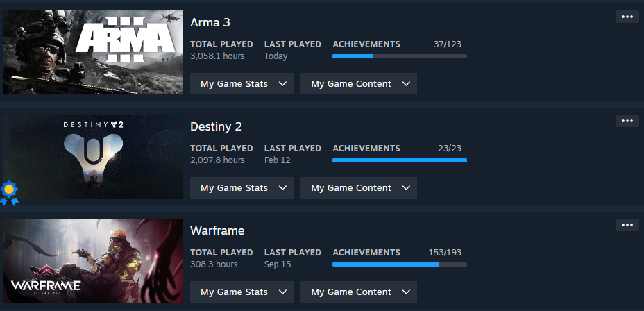Click the Arma 3 achievements progress bar
Screen dimensions: 644x311
400,56
